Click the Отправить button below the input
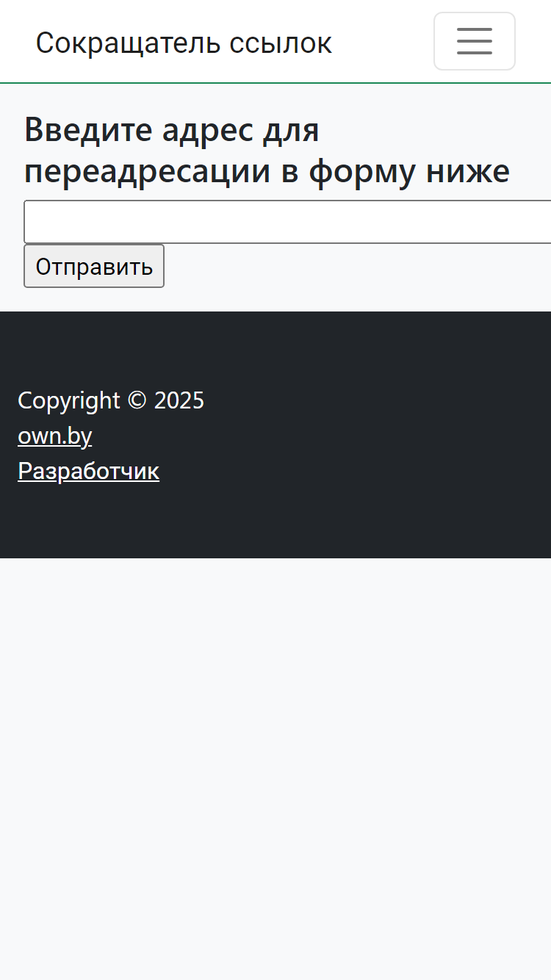The width and height of the screenshot is (551, 980). coord(94,266)
